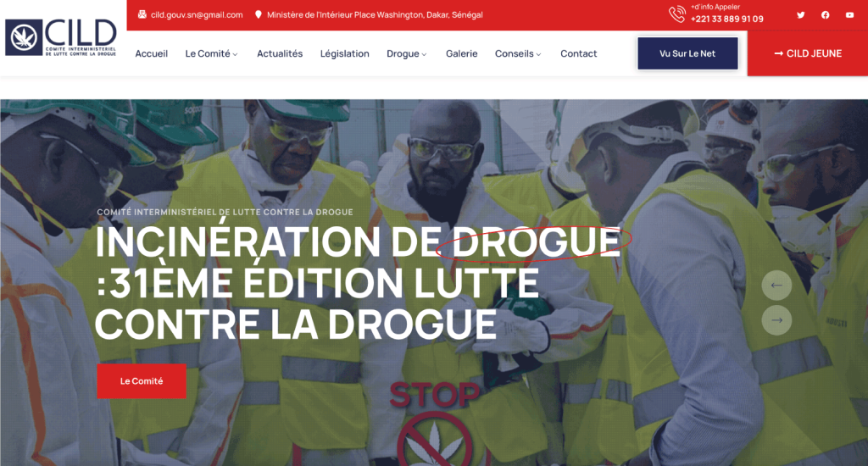Screen dimensions: 868x466
Task: Click the CILD JEUNE button
Action: tap(807, 53)
